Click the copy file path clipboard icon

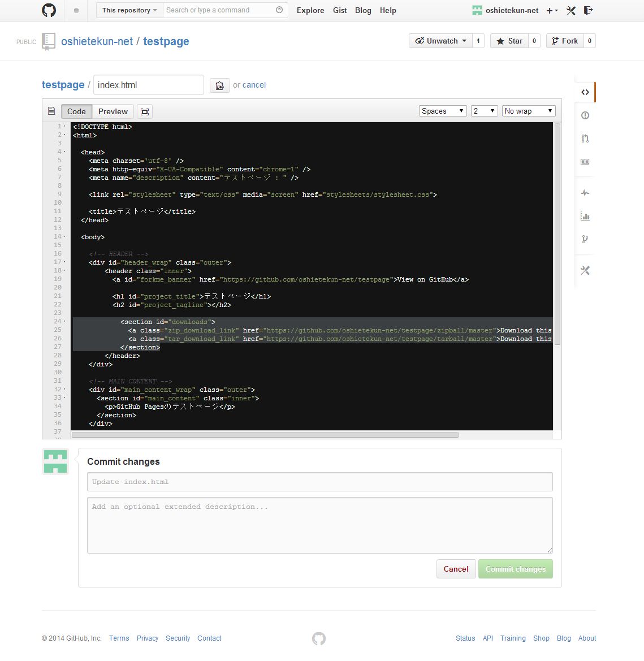click(x=219, y=85)
